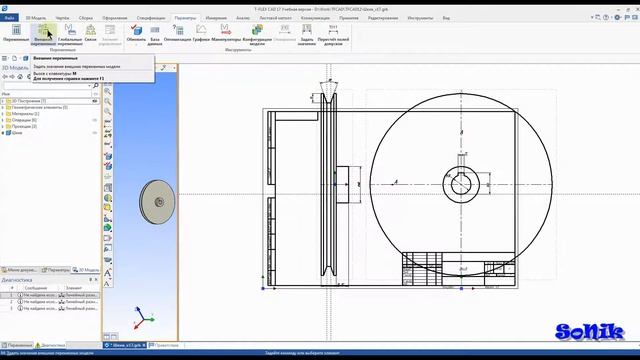The image size is (640, 360).
Task: Pin the Диагностика panel
Action: 91,280
